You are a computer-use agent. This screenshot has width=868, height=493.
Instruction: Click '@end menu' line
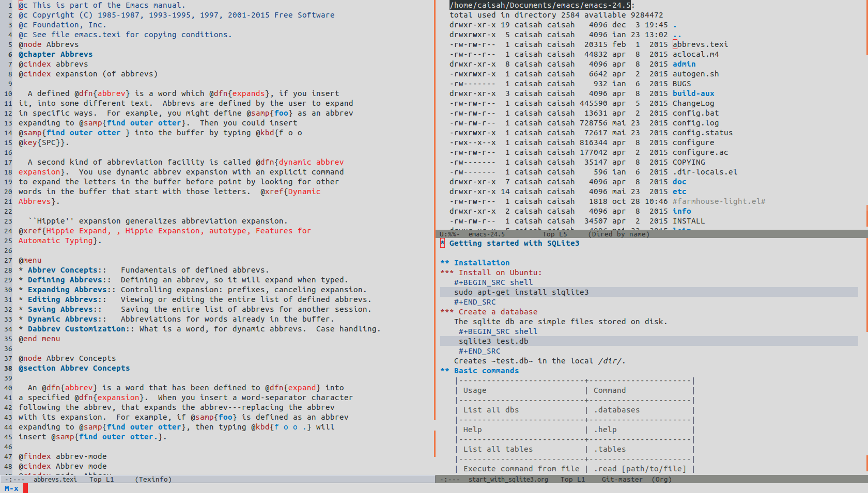[39, 339]
